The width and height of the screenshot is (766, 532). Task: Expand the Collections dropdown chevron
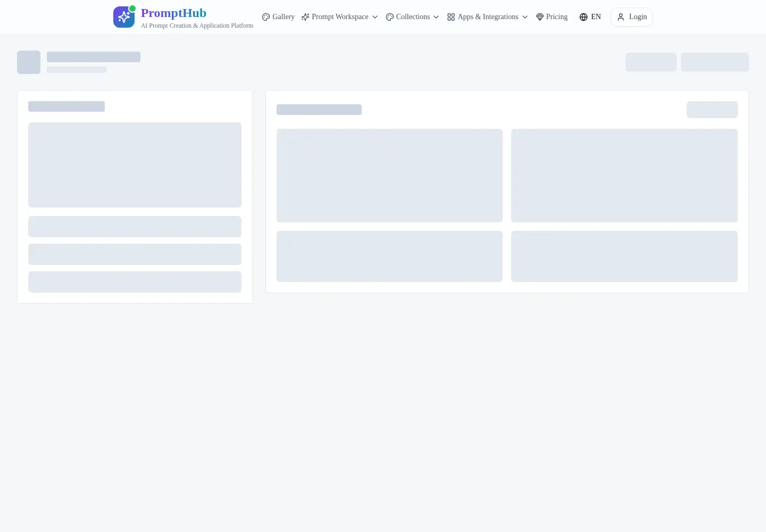point(436,17)
